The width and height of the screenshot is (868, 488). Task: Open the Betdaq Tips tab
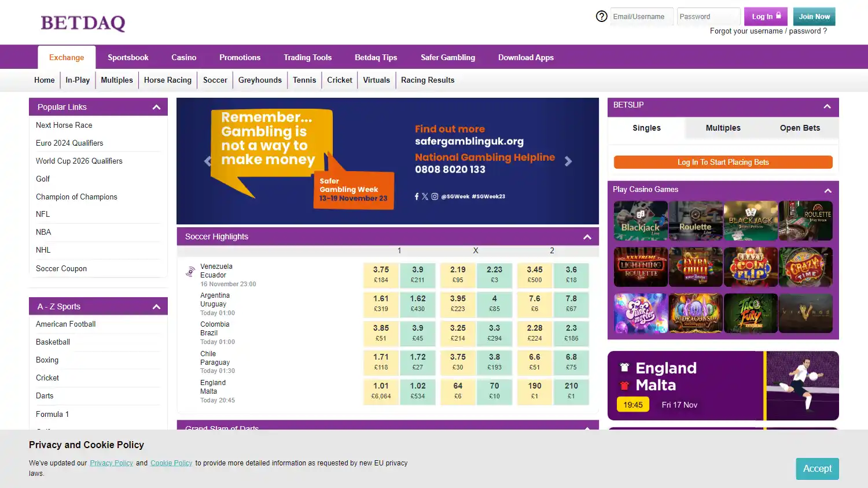tap(376, 57)
